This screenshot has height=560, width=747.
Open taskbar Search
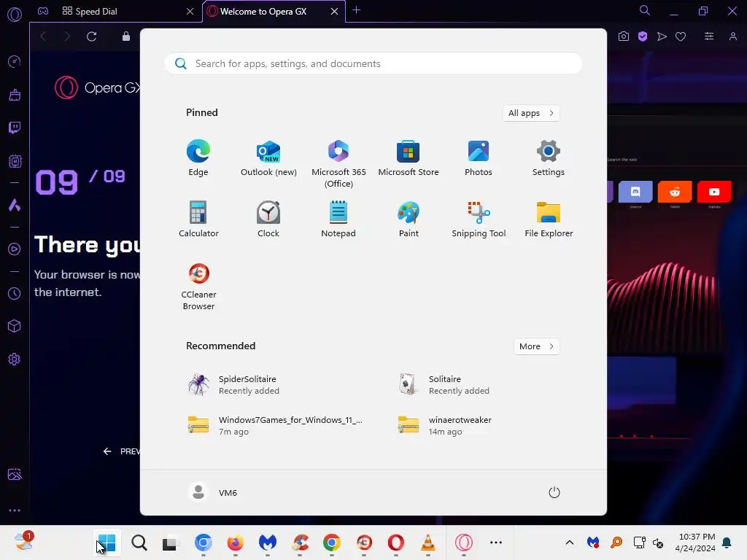[x=139, y=542]
